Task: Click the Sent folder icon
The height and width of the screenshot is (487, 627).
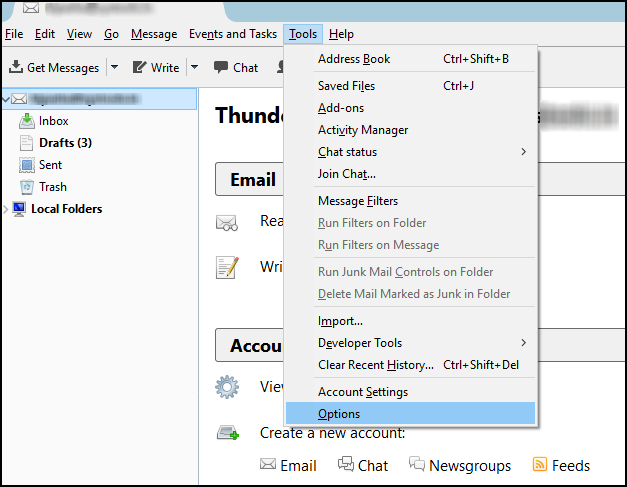Action: pyautogui.click(x=26, y=165)
